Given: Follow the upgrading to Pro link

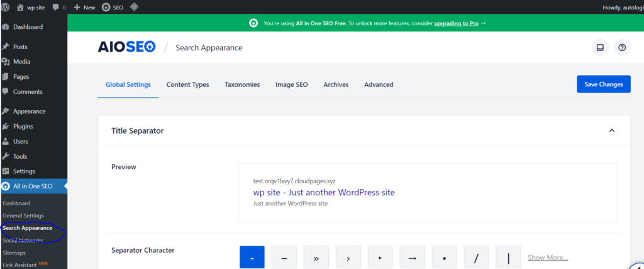Looking at the screenshot, I should pos(456,23).
